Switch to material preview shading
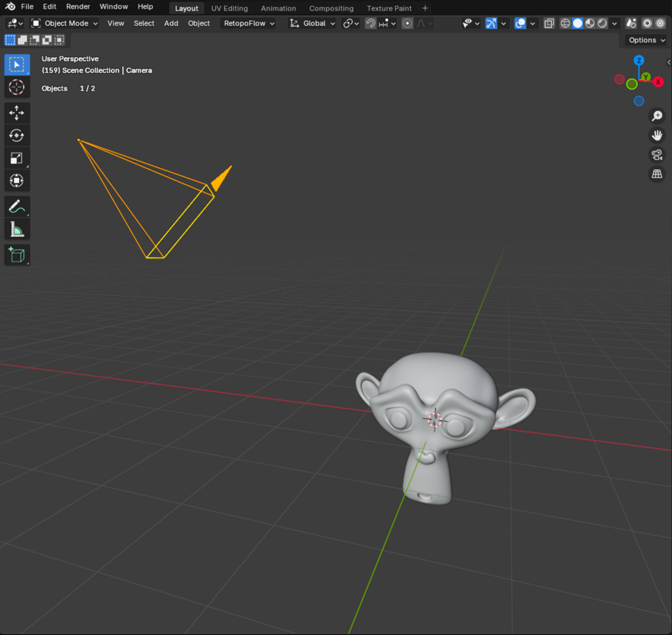The width and height of the screenshot is (672, 635). (590, 24)
